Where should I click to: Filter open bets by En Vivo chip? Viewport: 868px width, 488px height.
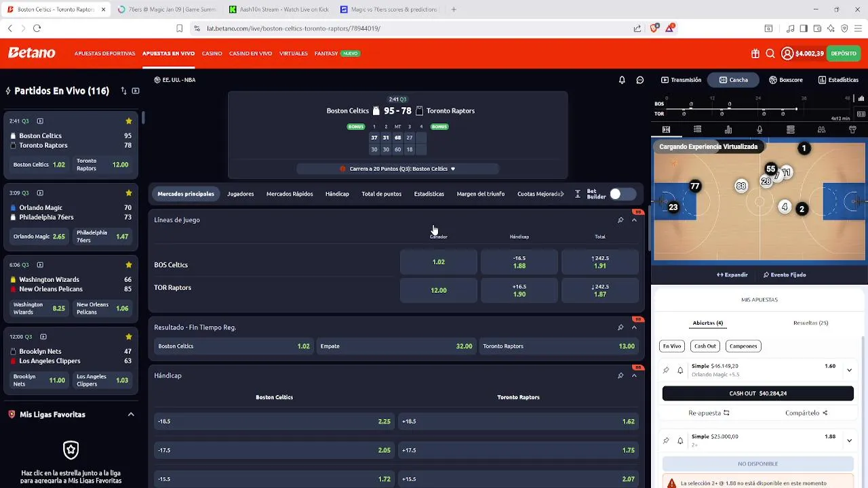pos(671,346)
